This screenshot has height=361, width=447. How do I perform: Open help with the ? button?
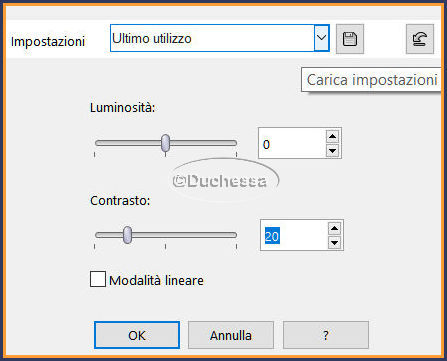click(326, 335)
